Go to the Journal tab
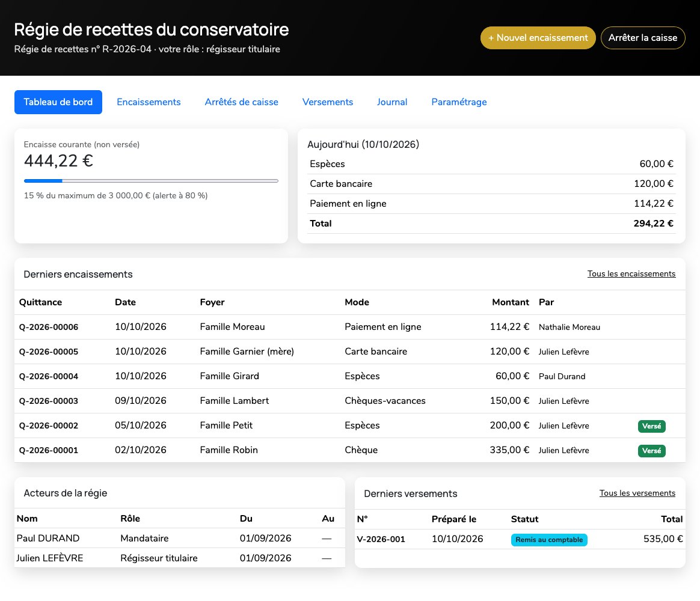Viewport: 700px width, 601px height. 392,102
